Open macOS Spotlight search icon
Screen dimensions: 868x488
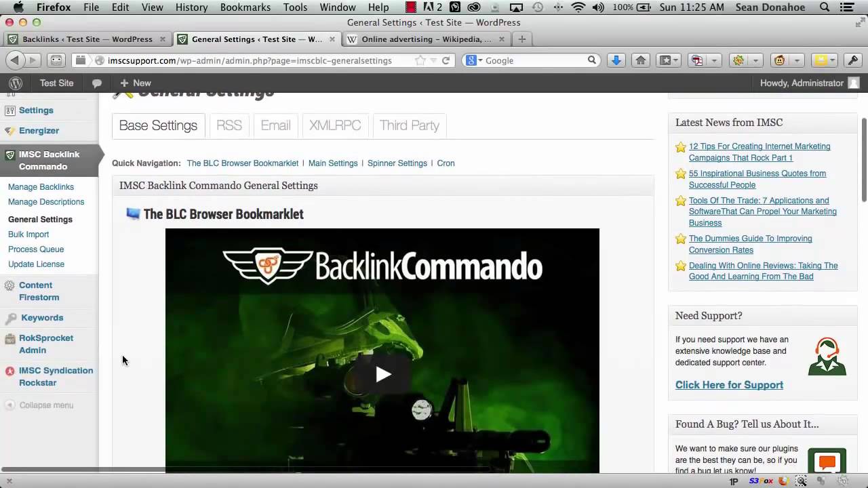pos(825,7)
